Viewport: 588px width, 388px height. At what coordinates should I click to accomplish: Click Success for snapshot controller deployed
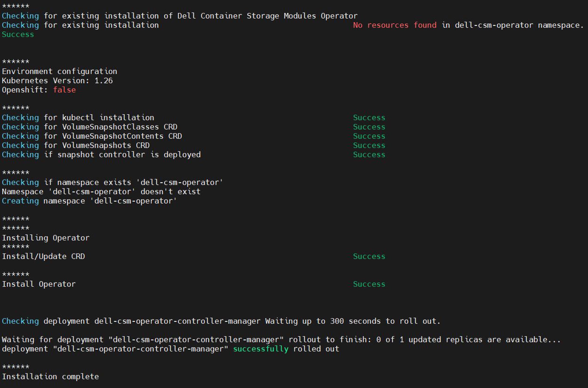(x=369, y=155)
